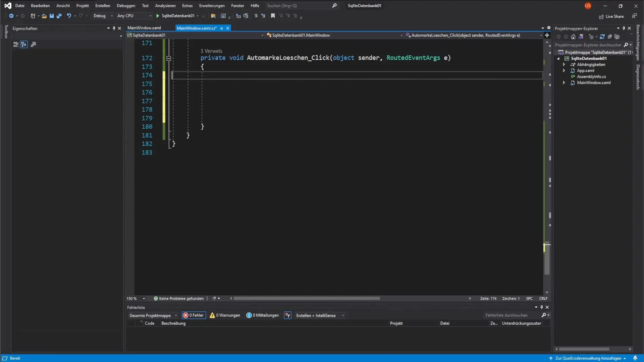Toggle auto-hide pin on Fehlerliste panel
The image size is (644, 362).
541,307
